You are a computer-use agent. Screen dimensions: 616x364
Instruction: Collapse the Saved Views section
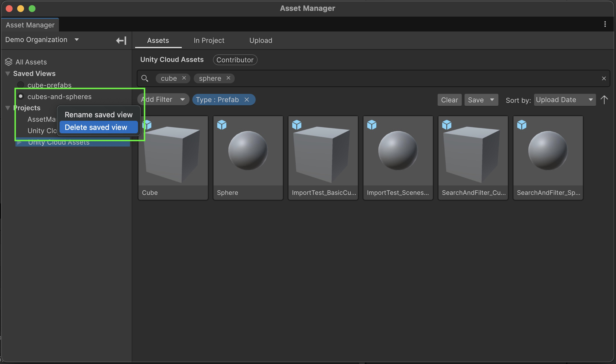point(8,74)
